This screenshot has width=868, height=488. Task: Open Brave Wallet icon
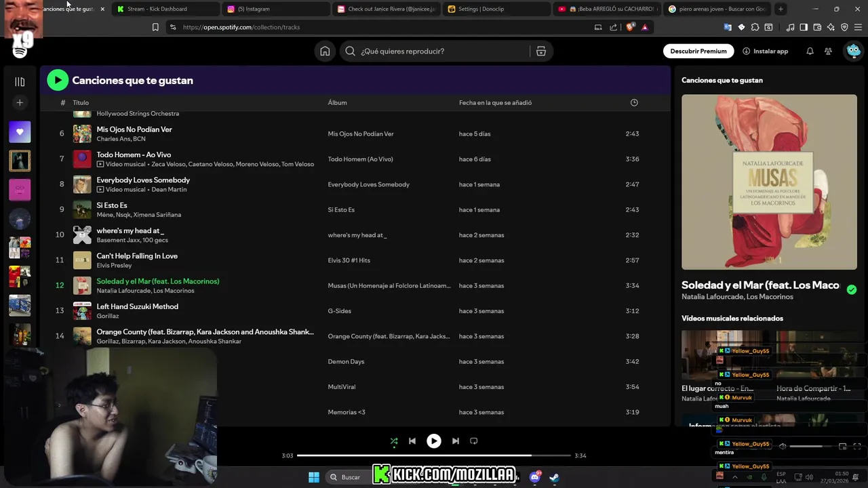pyautogui.click(x=817, y=27)
